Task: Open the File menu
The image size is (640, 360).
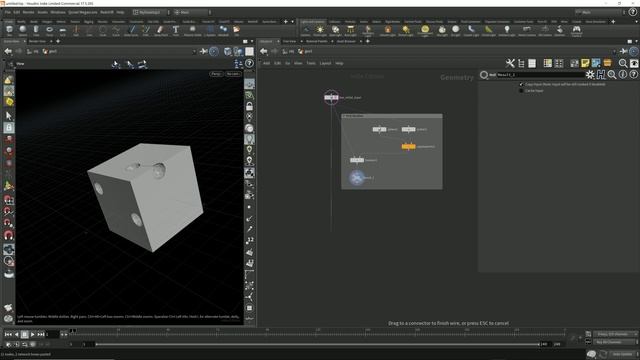Action: coord(7,12)
